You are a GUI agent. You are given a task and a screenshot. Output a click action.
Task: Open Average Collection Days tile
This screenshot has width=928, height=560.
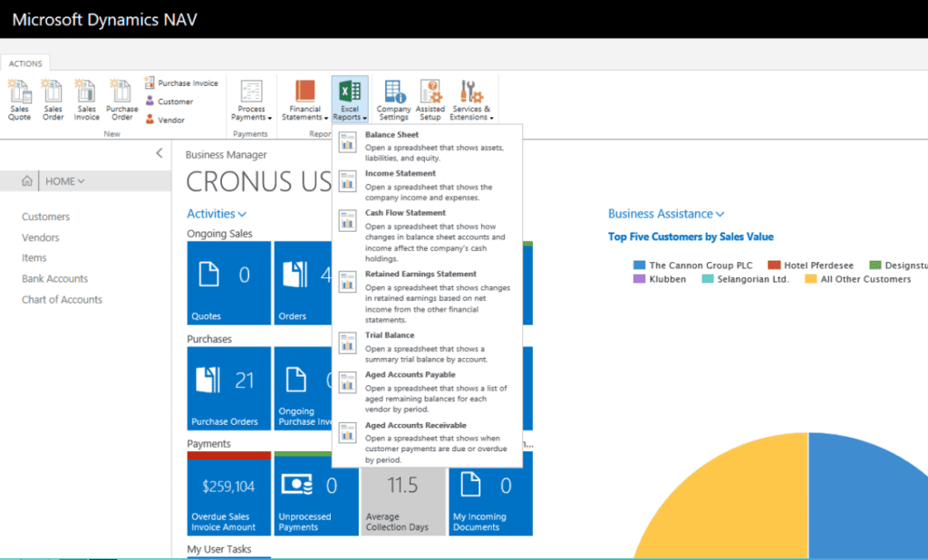coord(403,501)
